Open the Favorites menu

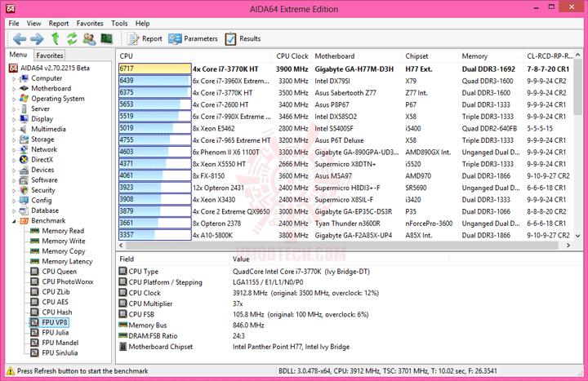(x=90, y=23)
